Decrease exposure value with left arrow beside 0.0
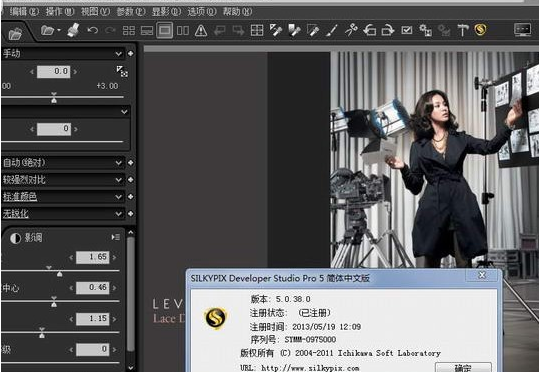The image size is (539, 372). click(32, 72)
